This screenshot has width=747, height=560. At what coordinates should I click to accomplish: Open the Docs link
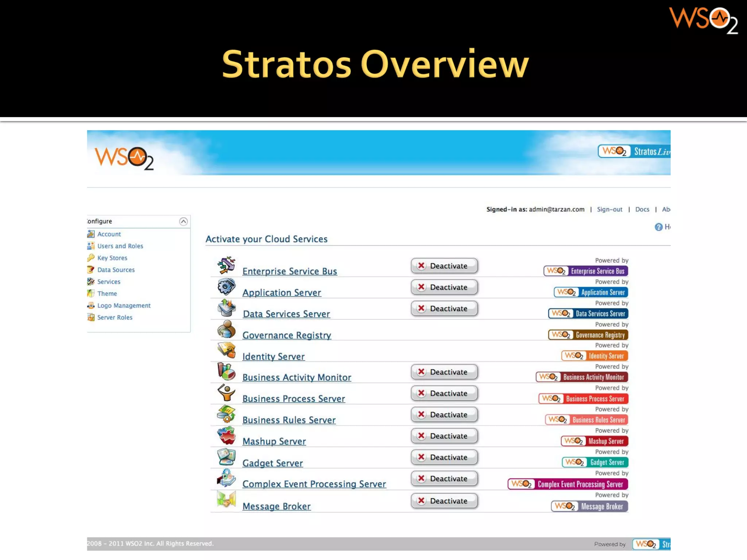(642, 209)
